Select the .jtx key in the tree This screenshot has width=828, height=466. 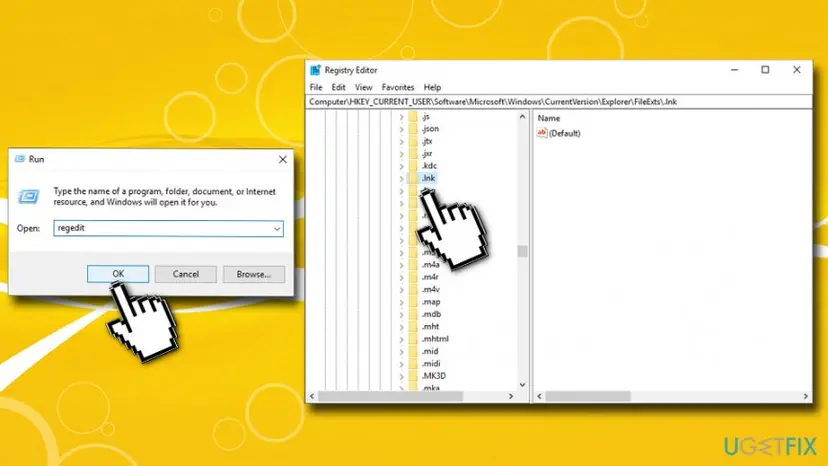click(x=427, y=141)
